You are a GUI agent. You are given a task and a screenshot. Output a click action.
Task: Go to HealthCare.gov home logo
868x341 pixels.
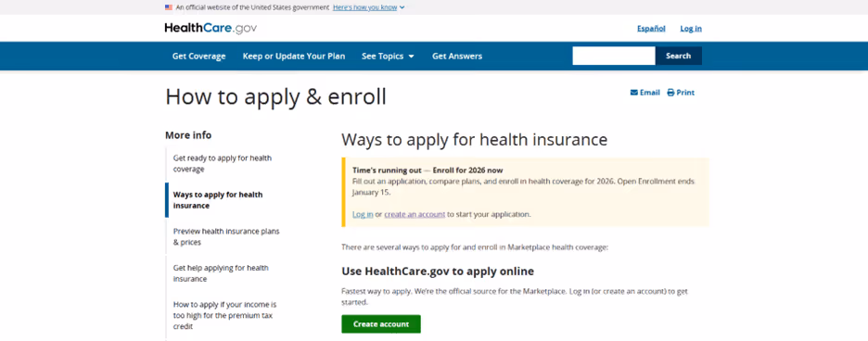pyautogui.click(x=211, y=28)
